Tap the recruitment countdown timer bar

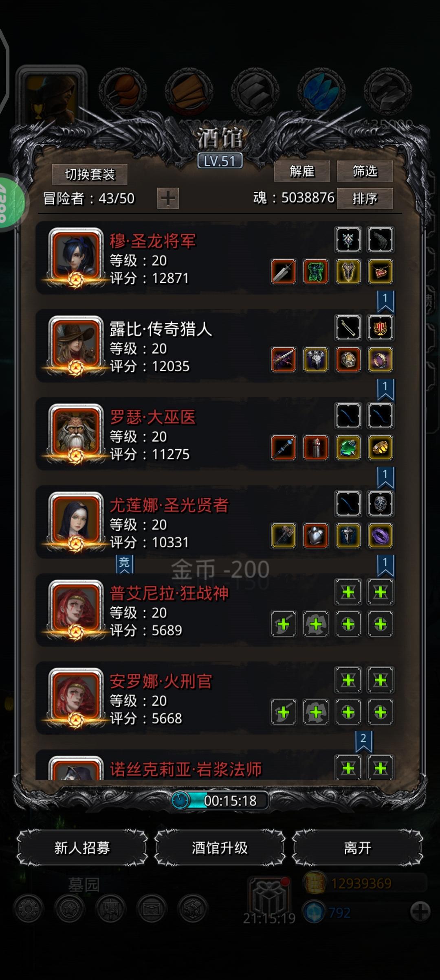[220, 801]
